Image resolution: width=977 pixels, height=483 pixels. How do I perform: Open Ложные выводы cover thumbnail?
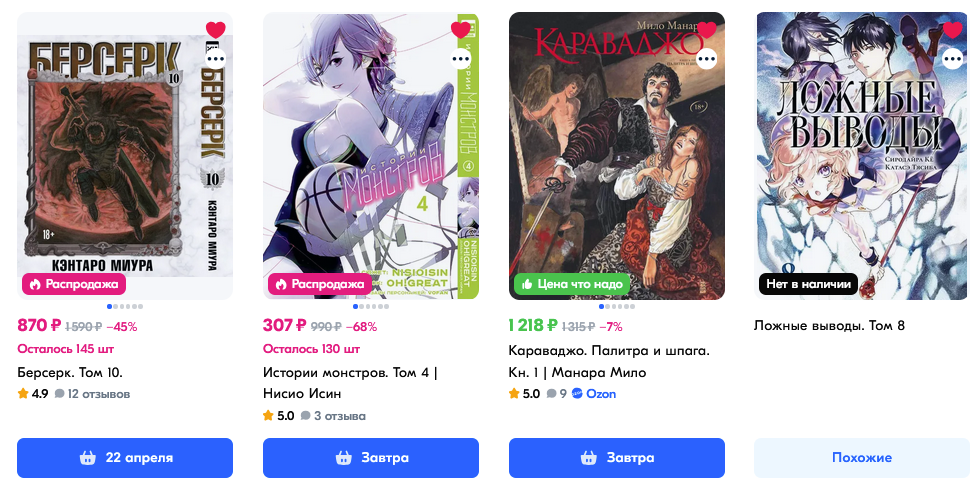tap(862, 156)
